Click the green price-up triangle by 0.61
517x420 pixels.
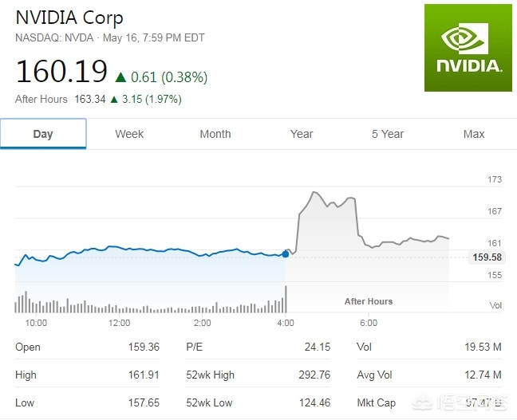click(120, 77)
